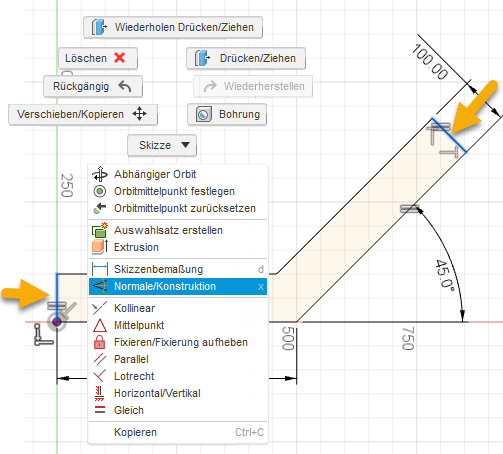The image size is (503, 454).
Task: Click the perpendicular constraint glyph left of origin
Action: tap(43, 335)
